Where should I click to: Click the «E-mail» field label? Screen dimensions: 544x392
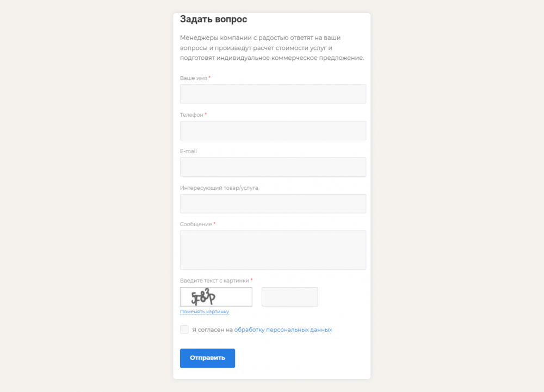(x=188, y=151)
